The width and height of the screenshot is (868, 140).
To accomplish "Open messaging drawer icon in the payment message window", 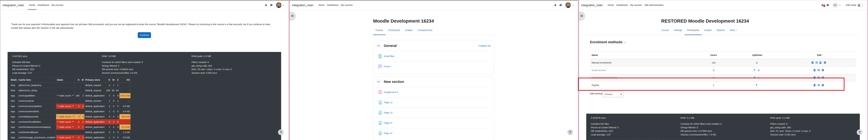I will pyautogui.click(x=271, y=5).
